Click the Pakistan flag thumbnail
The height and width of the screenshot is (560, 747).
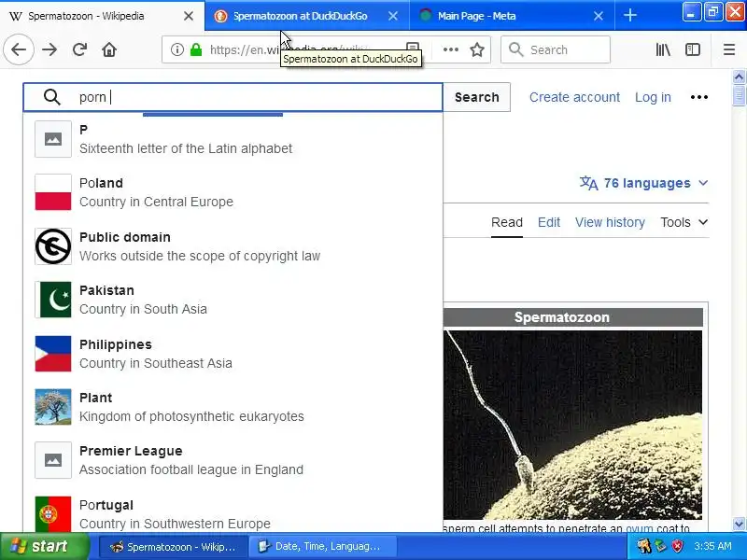[x=53, y=300]
